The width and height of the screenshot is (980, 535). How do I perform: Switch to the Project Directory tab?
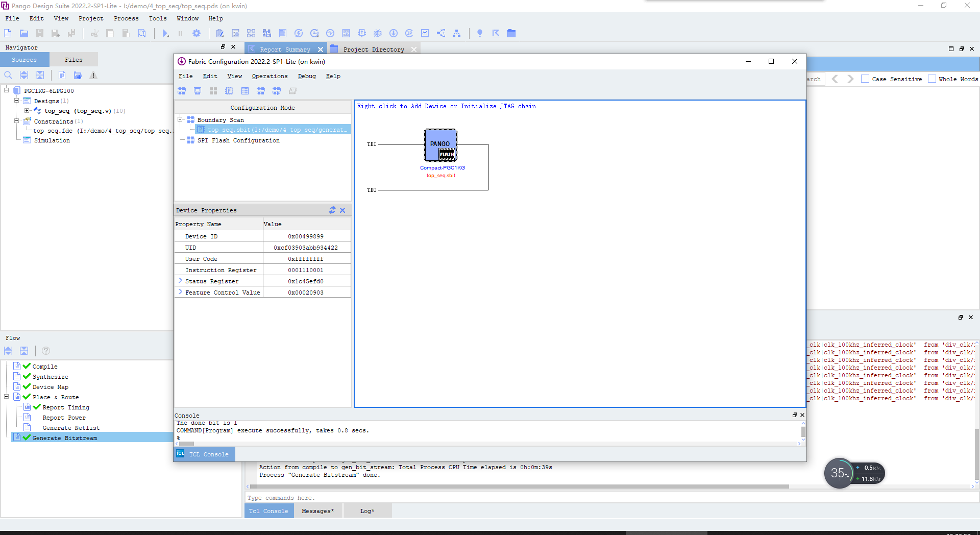(374, 50)
